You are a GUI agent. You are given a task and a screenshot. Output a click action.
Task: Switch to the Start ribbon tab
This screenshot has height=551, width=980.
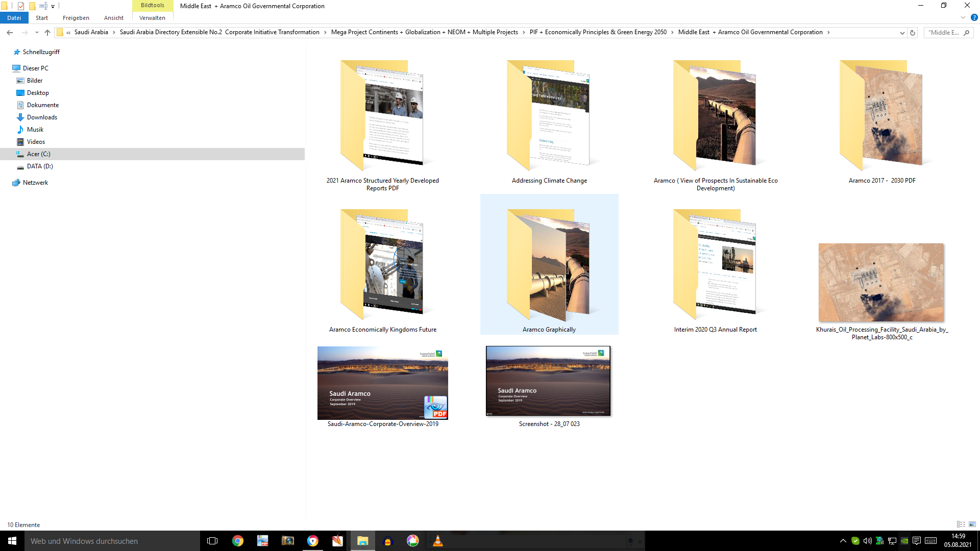[x=42, y=18]
